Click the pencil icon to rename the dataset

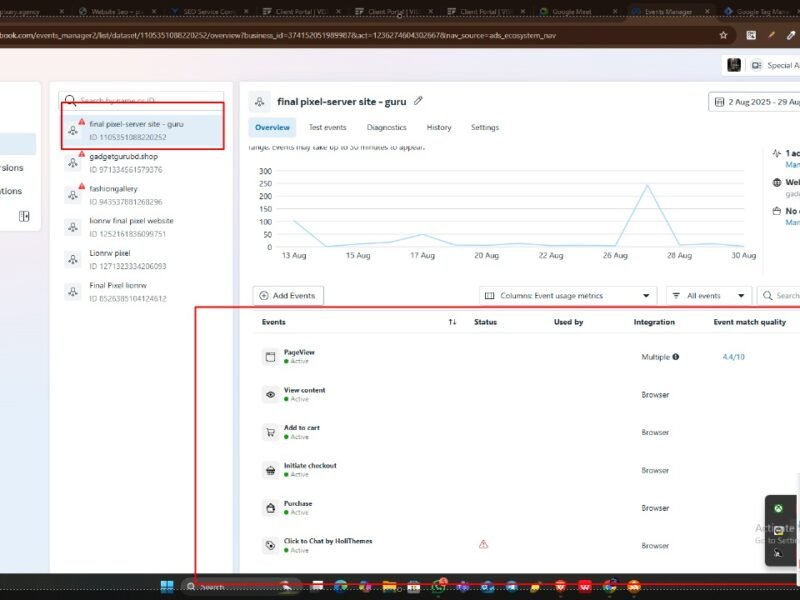tap(418, 101)
